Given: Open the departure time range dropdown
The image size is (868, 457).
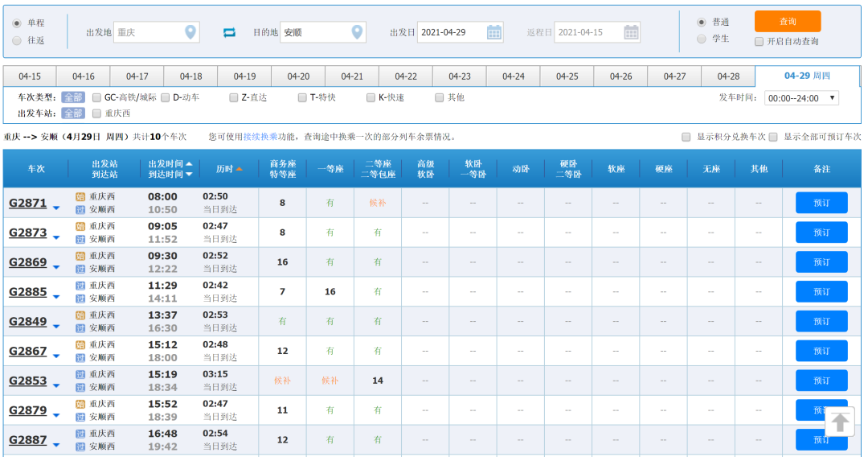Looking at the screenshot, I should [x=801, y=98].
